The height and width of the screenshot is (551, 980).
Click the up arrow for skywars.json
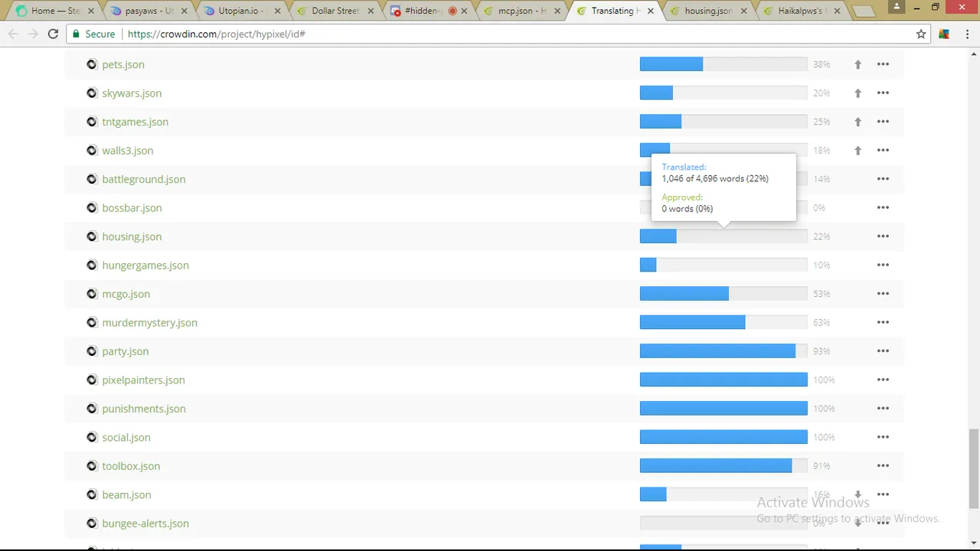coord(858,93)
